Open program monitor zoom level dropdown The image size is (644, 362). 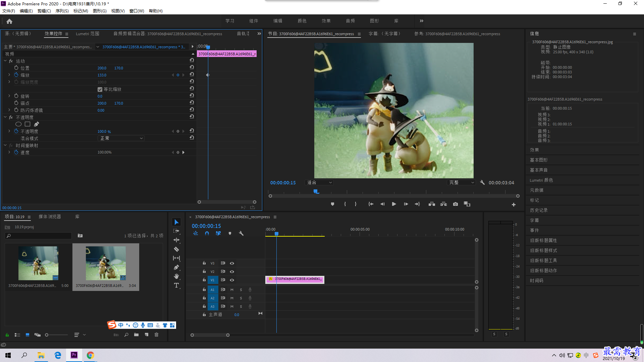point(319,183)
